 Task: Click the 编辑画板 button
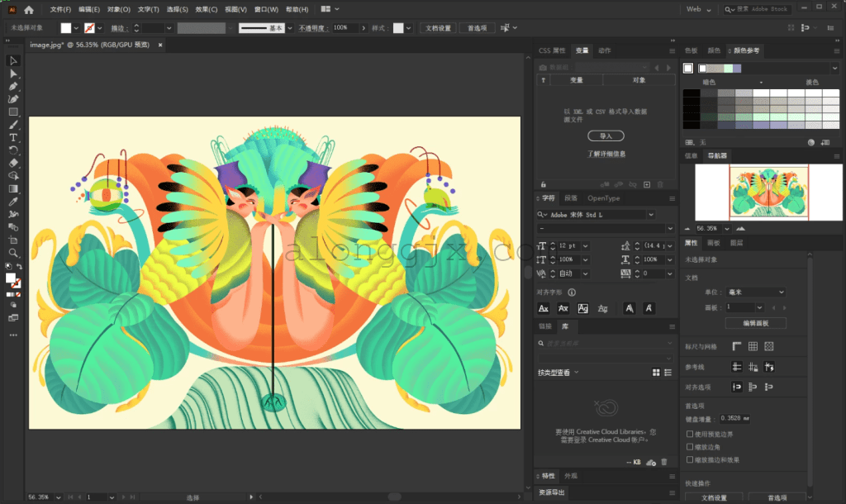point(755,323)
